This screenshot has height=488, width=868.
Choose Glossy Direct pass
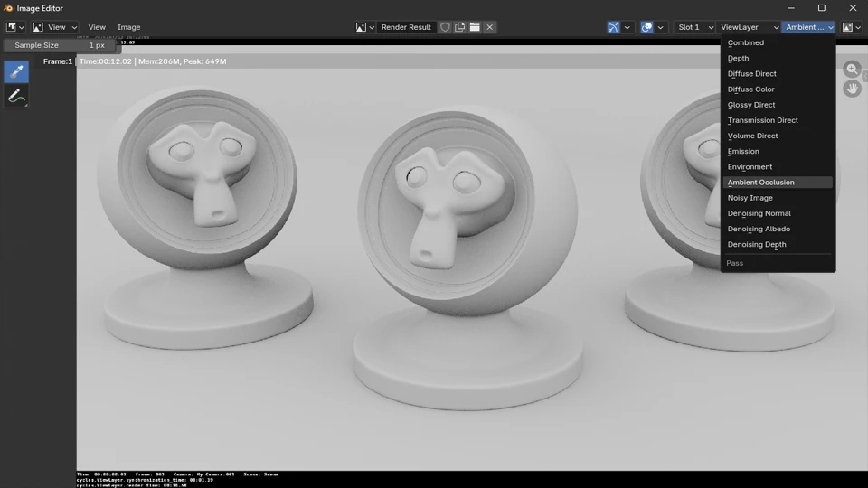(x=778, y=105)
